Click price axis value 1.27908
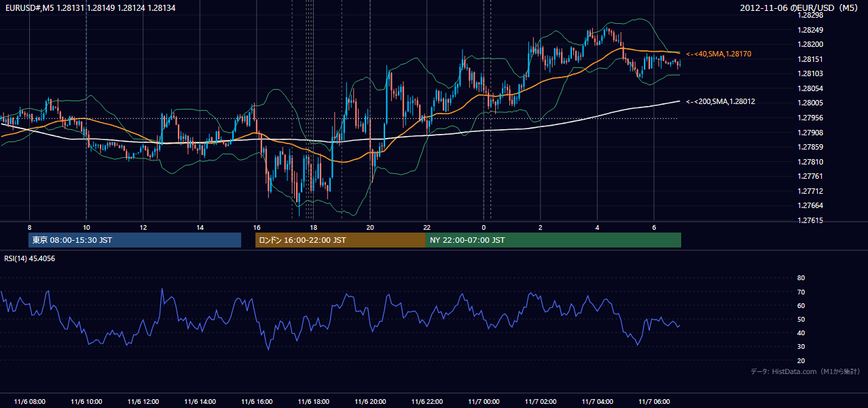The image size is (868, 408). 810,133
